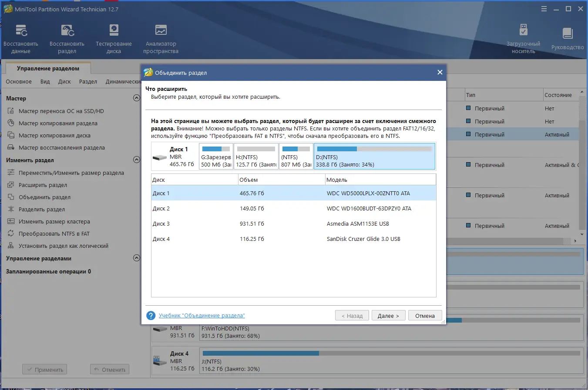Click the Далее > button
Image resolution: width=588 pixels, height=390 pixels.
pos(389,316)
